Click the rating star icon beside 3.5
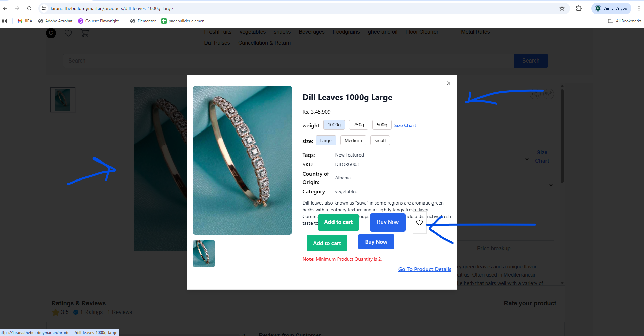 click(x=56, y=312)
